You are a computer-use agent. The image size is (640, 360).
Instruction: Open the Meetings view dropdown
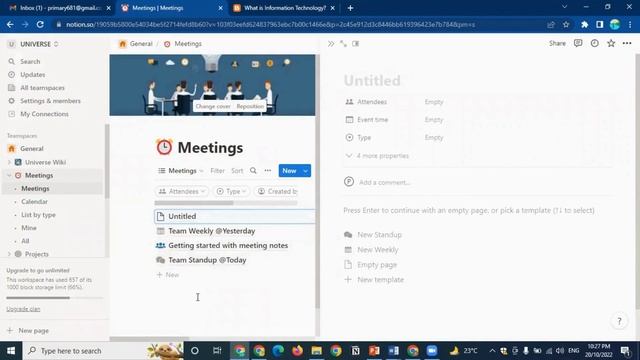(181, 171)
